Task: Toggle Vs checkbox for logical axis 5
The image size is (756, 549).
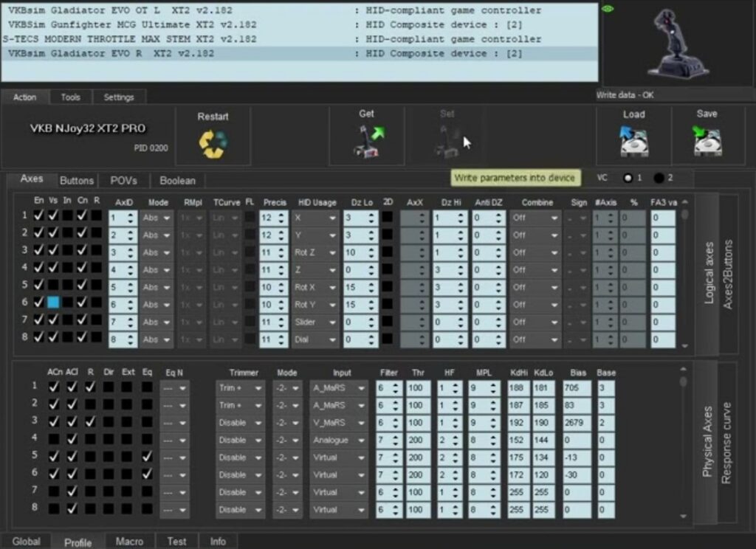Action: [53, 285]
